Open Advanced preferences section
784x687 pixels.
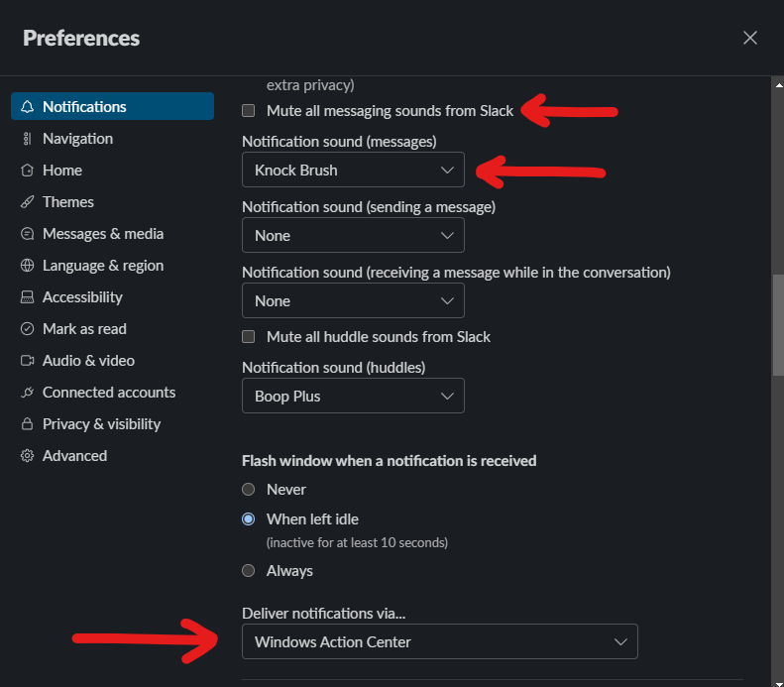click(113, 455)
